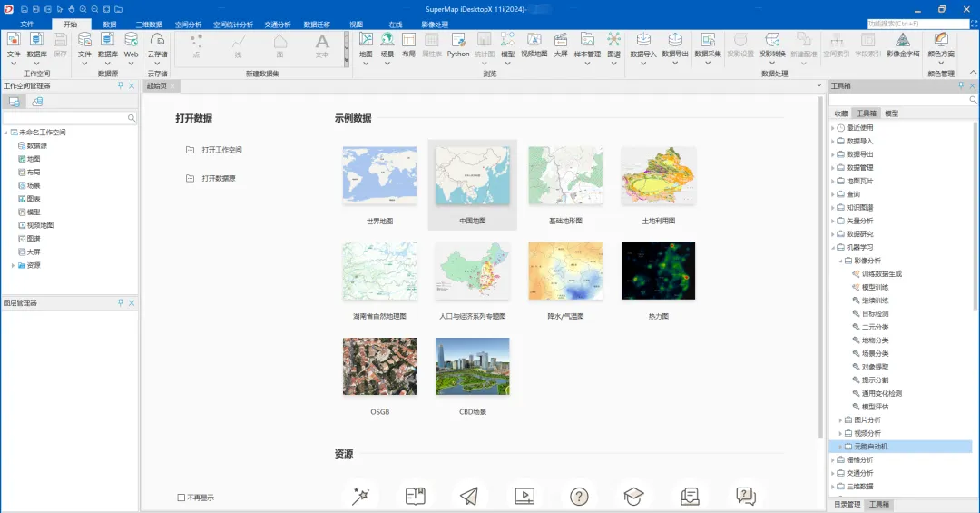Click the video player resource icon

pos(524,496)
